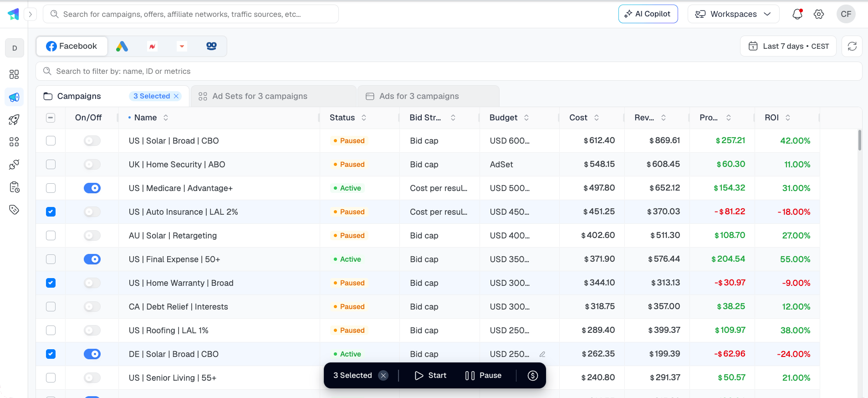Uncheck the box for US | Auto Insurance | LAL 2%
Image resolution: width=868 pixels, height=398 pixels.
coord(51,212)
